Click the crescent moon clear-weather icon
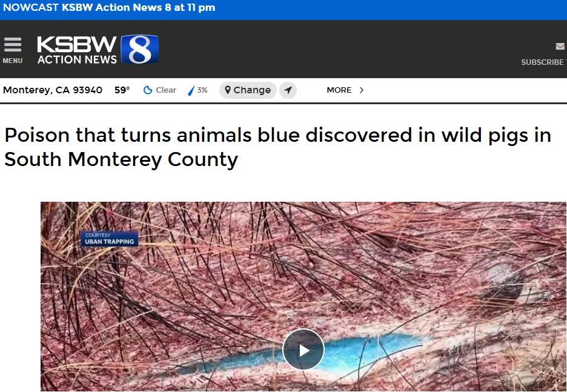Image resolution: width=567 pixels, height=392 pixels. [x=148, y=90]
